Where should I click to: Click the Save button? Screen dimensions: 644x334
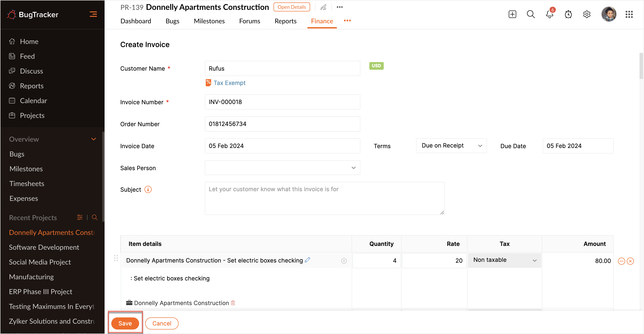pos(125,323)
